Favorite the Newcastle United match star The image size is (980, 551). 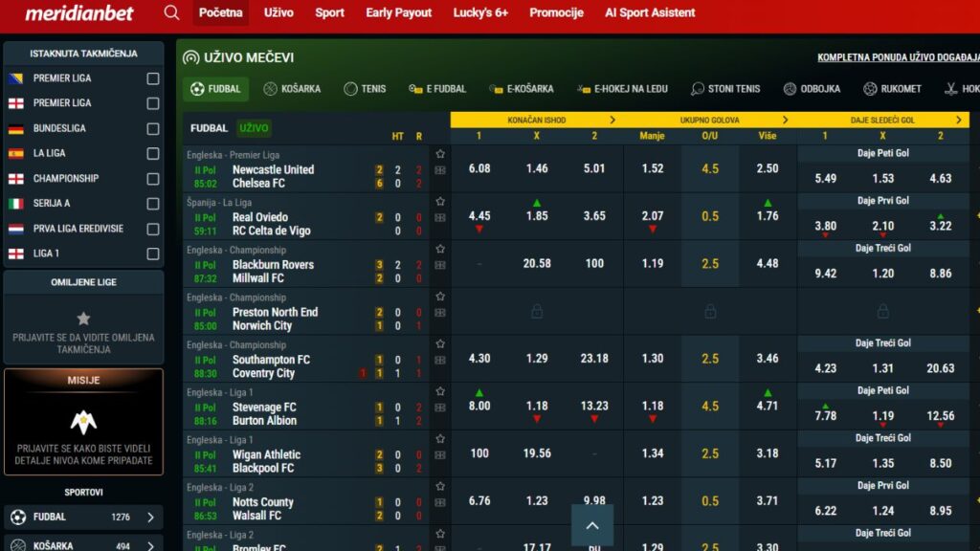click(x=440, y=153)
